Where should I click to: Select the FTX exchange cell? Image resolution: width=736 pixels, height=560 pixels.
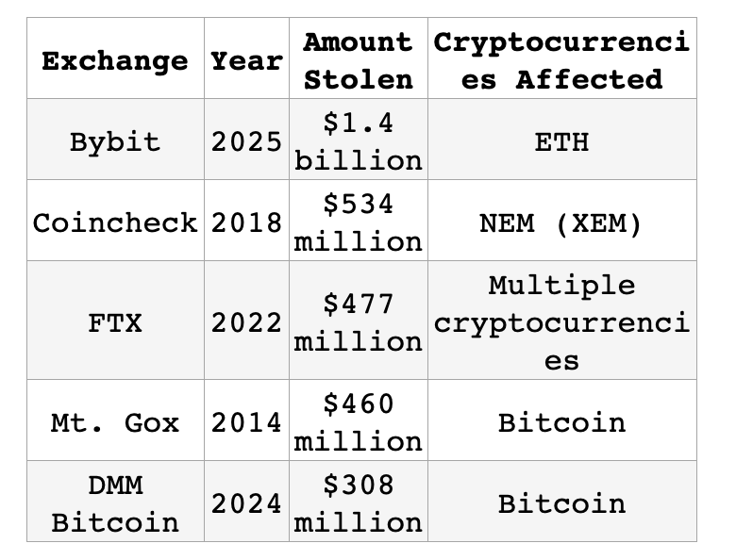115,322
